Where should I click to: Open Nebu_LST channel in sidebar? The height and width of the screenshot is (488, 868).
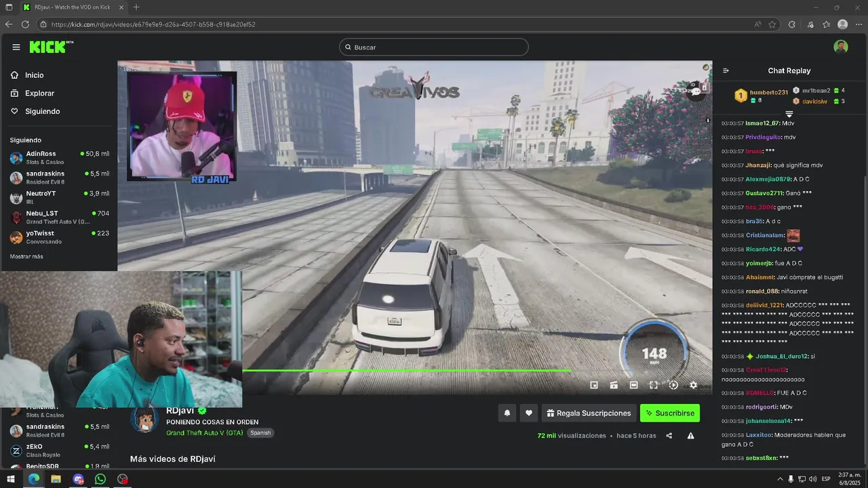tap(58, 217)
